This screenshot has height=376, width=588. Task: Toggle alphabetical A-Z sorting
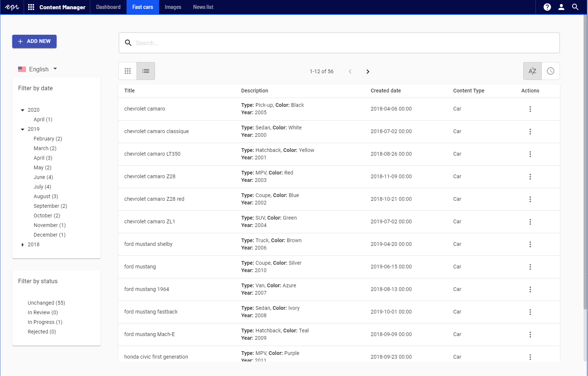(x=532, y=71)
